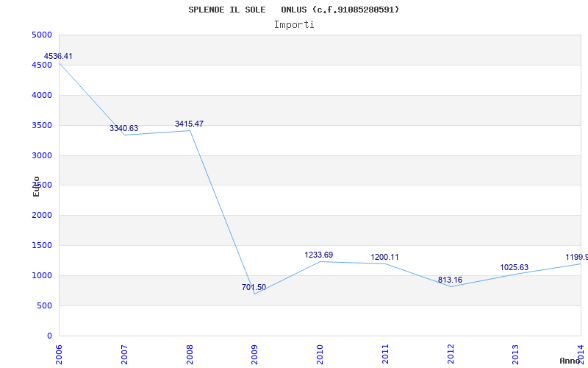This screenshot has width=588, height=368.
Task: Click the 1500 y-axis tick label
Action: (41, 246)
